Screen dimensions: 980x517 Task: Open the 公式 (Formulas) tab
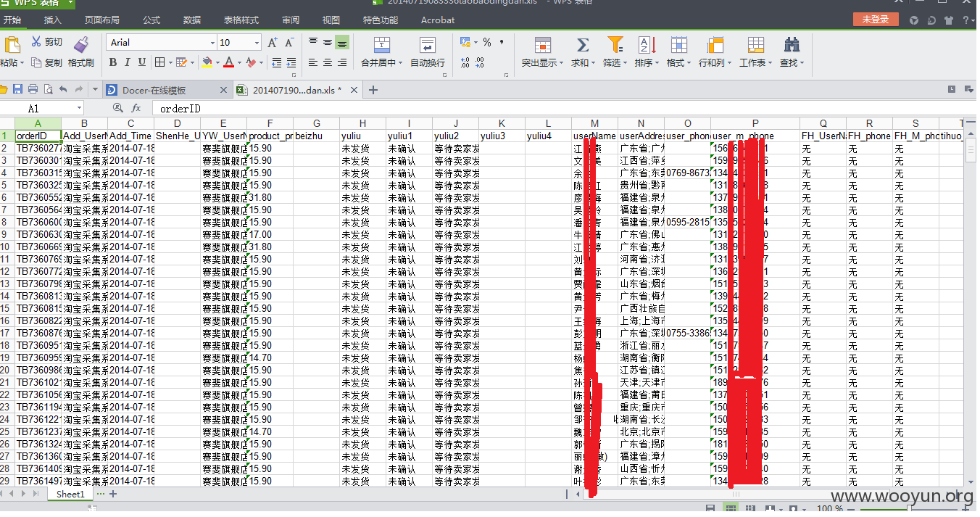click(151, 20)
